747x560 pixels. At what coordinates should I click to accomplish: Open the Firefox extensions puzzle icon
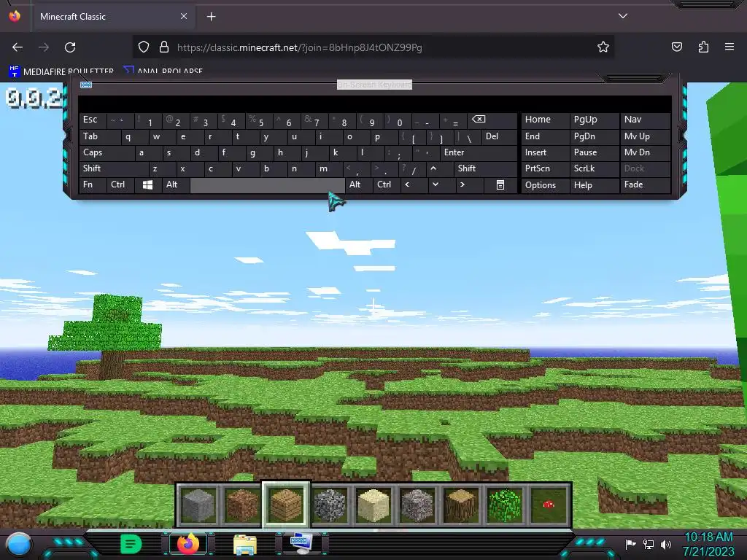703,47
